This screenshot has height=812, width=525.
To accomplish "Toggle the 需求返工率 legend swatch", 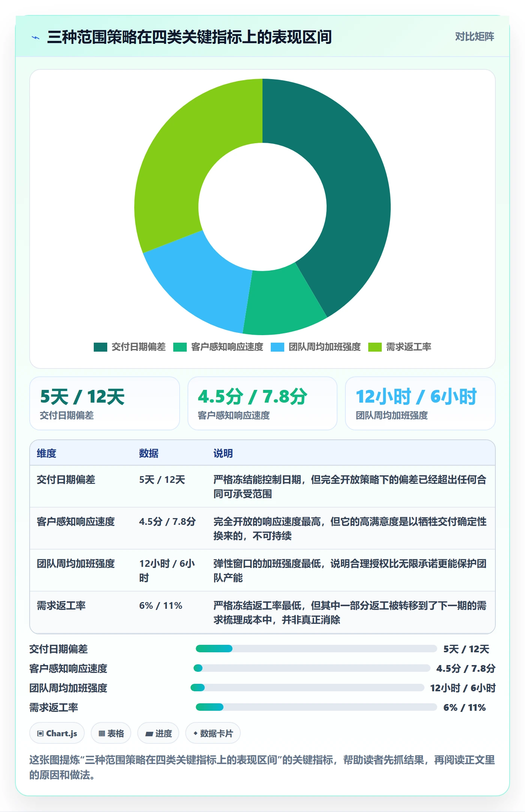I will point(375,347).
